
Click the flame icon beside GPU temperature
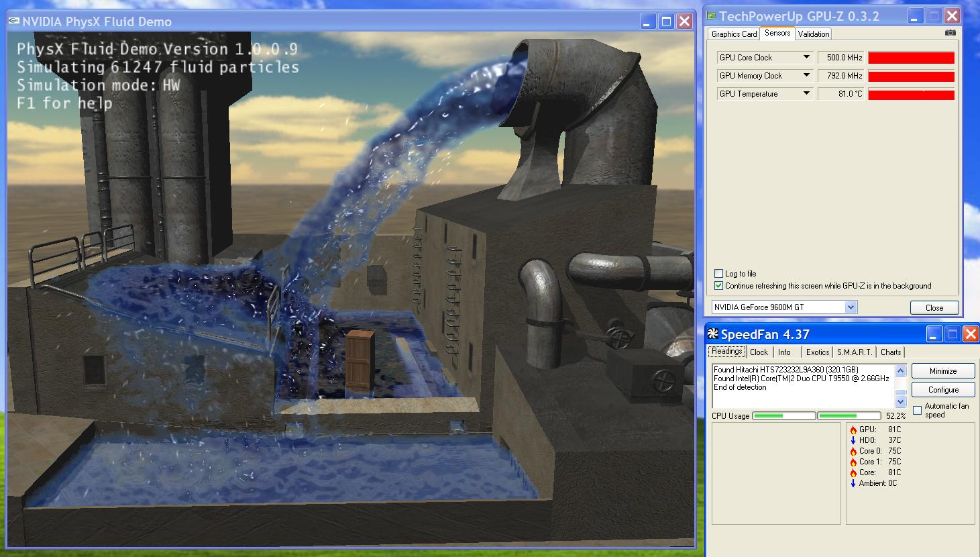point(853,429)
